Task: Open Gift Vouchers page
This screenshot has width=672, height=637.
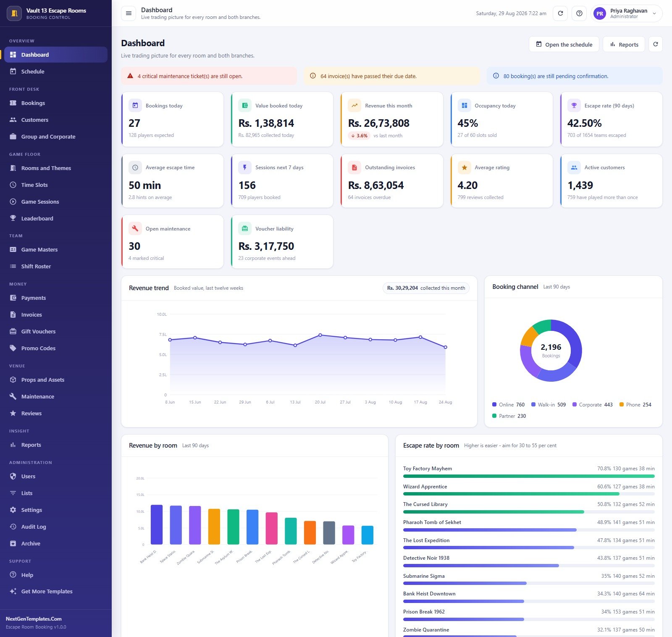Action: (x=56, y=331)
